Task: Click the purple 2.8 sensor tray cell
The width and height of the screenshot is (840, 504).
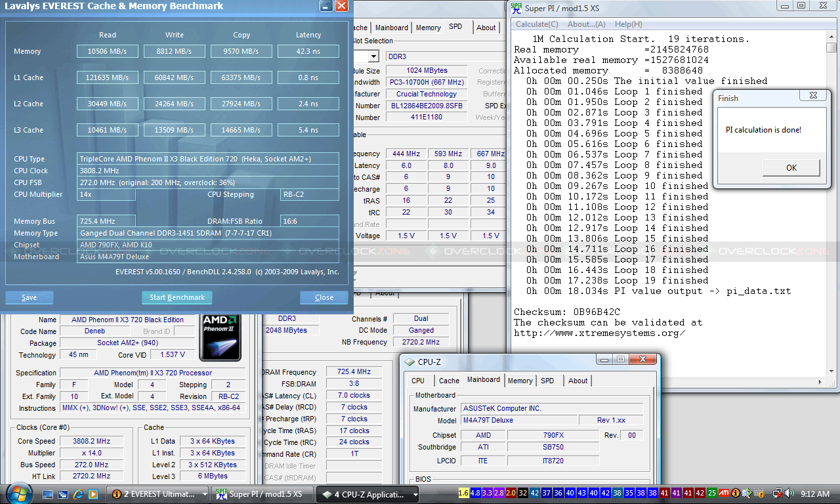Action: click(x=499, y=493)
